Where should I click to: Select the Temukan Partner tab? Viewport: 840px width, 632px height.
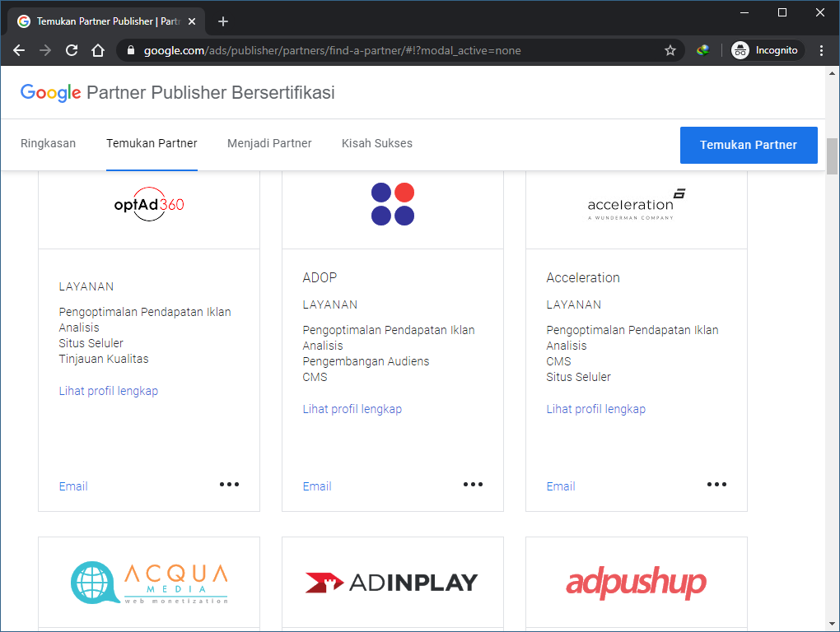point(152,143)
